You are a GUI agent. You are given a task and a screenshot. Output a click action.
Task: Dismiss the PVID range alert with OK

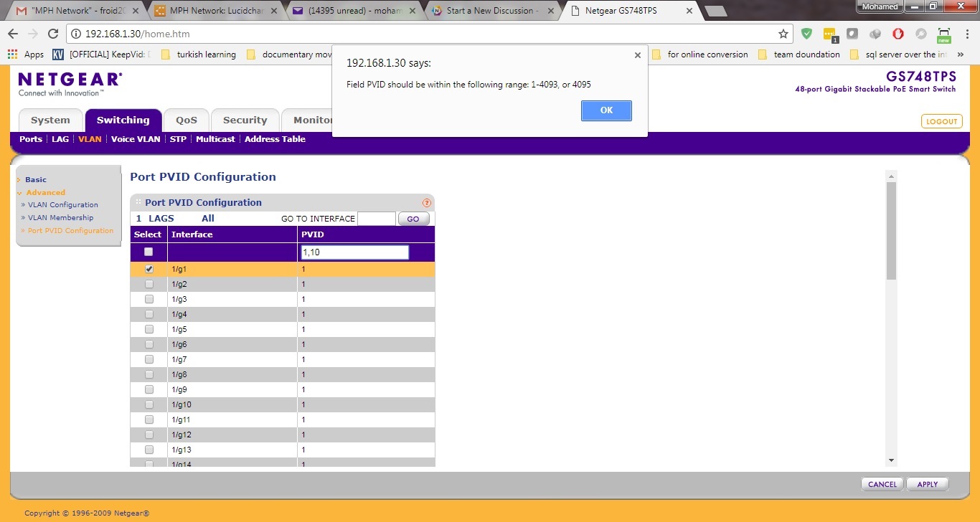(x=606, y=110)
